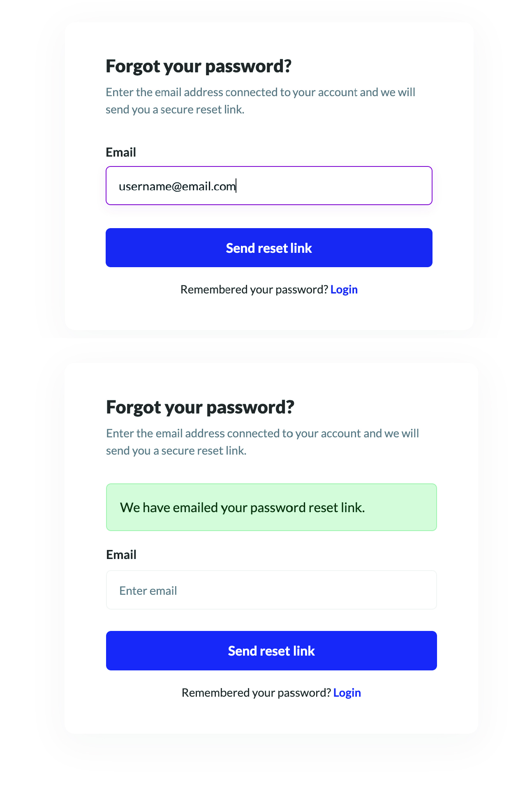Follow the Login link in the success-message form

[347, 693]
